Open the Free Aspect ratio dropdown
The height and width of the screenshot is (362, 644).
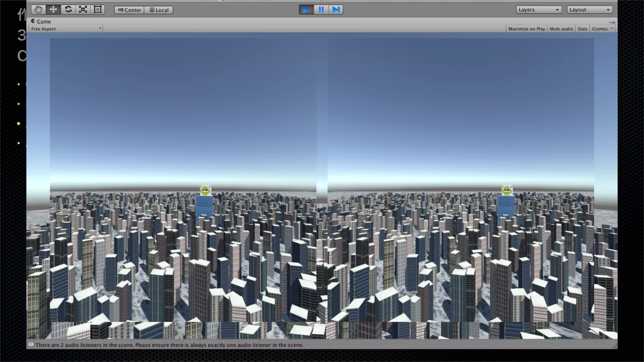[66, 29]
